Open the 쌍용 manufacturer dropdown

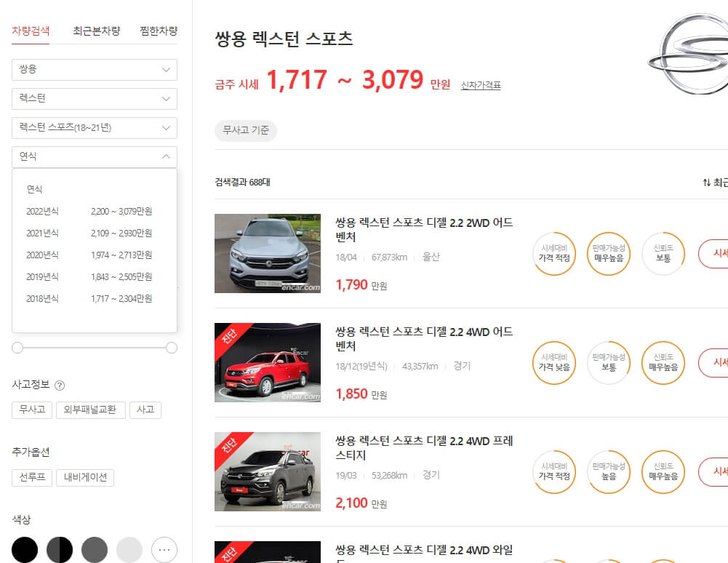pyautogui.click(x=95, y=70)
